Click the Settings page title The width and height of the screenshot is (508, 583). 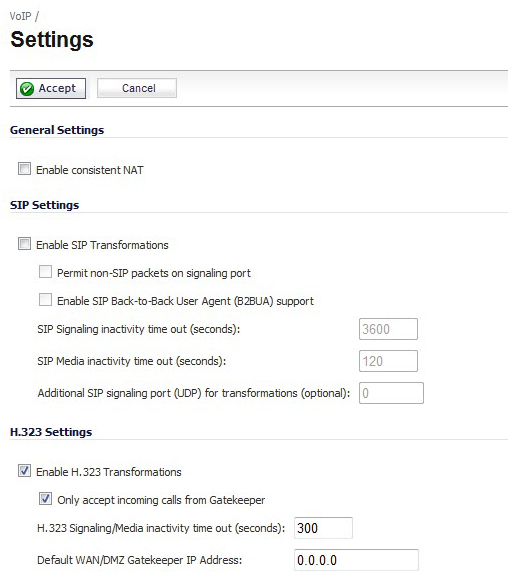(x=52, y=39)
